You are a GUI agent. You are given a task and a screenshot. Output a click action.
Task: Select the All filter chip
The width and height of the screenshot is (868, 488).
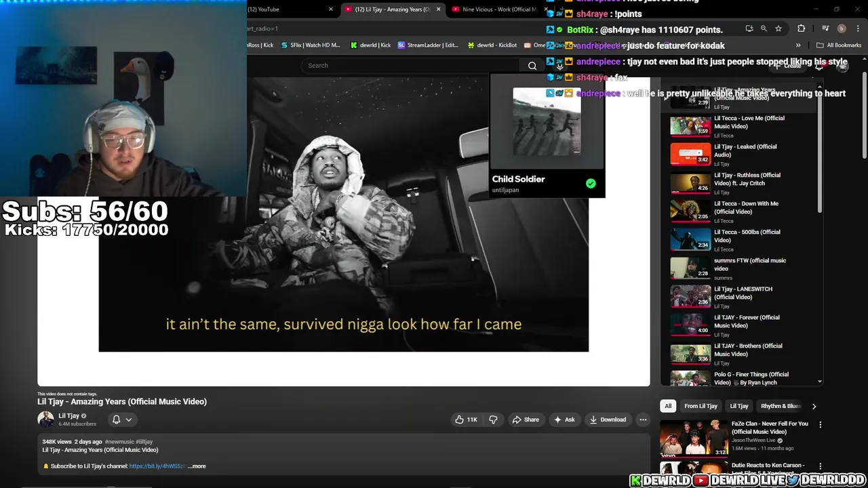coord(668,406)
